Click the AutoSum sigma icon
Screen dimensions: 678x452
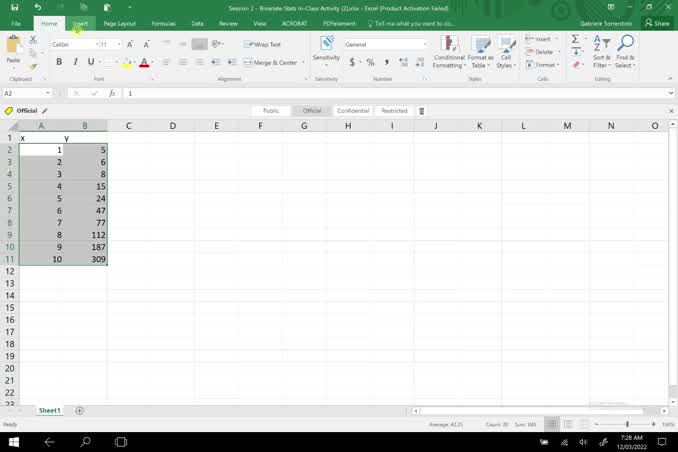pyautogui.click(x=575, y=39)
